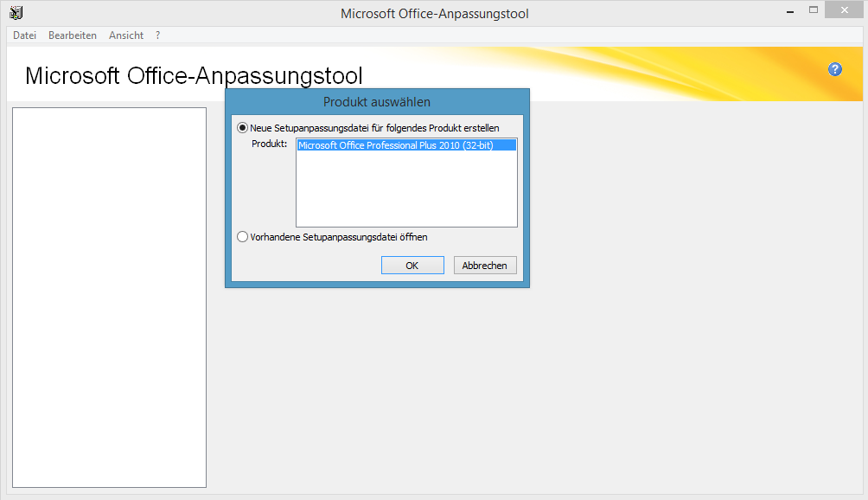The width and height of the screenshot is (868, 500).
Task: Open help via the blue question mark icon
Action: pyautogui.click(x=834, y=69)
